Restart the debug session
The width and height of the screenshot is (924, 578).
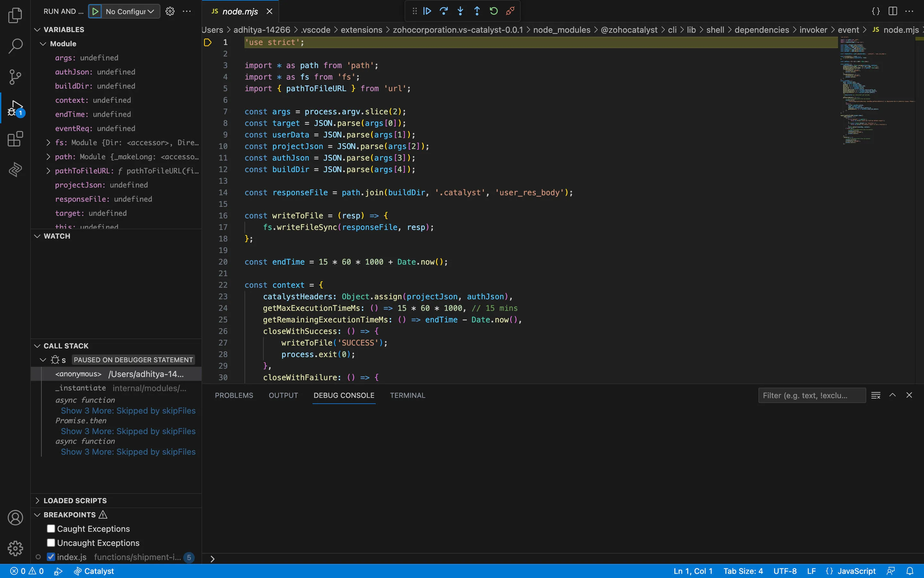494,11
